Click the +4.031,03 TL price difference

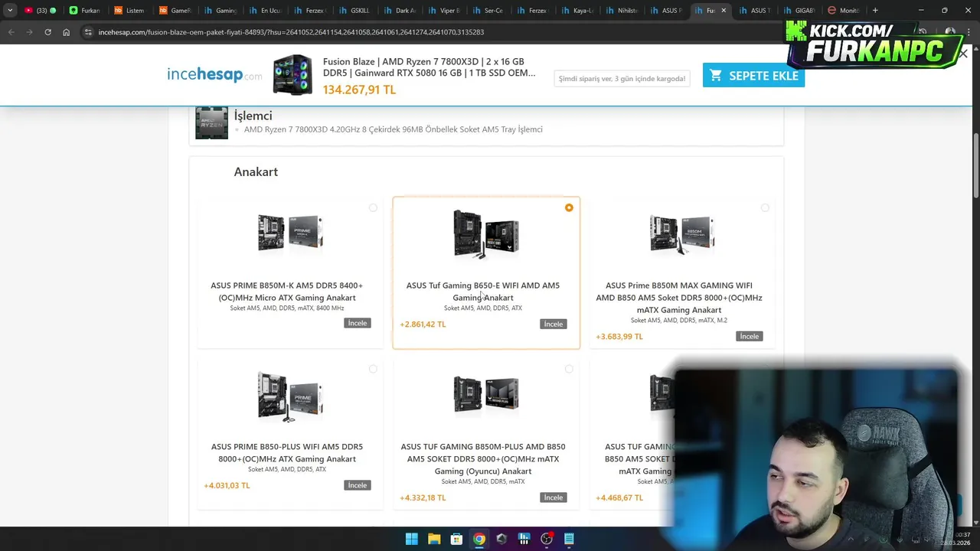[x=227, y=485]
